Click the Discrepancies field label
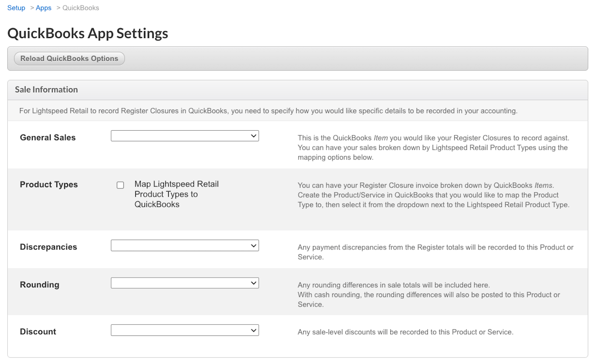The width and height of the screenshot is (596, 364). [x=49, y=247]
